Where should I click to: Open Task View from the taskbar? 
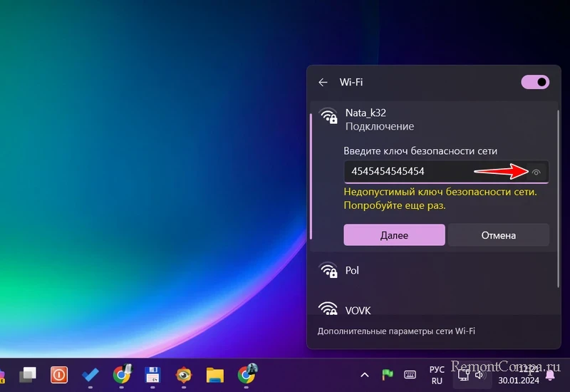click(28, 375)
